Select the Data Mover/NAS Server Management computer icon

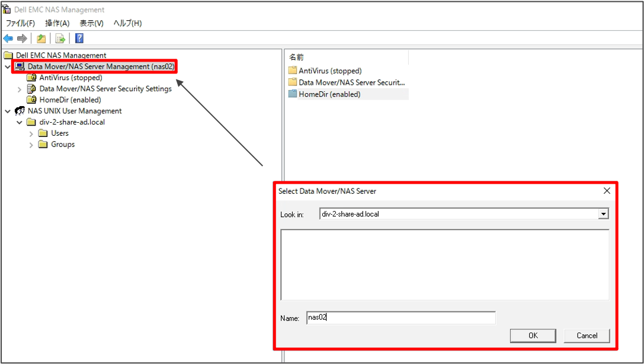(20, 66)
